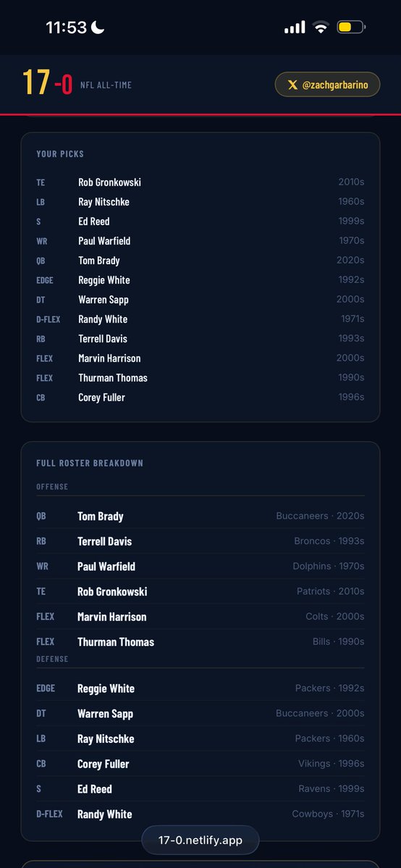Tap the Wi-Fi icon in status bar
The width and height of the screenshot is (401, 868).
coord(320,27)
